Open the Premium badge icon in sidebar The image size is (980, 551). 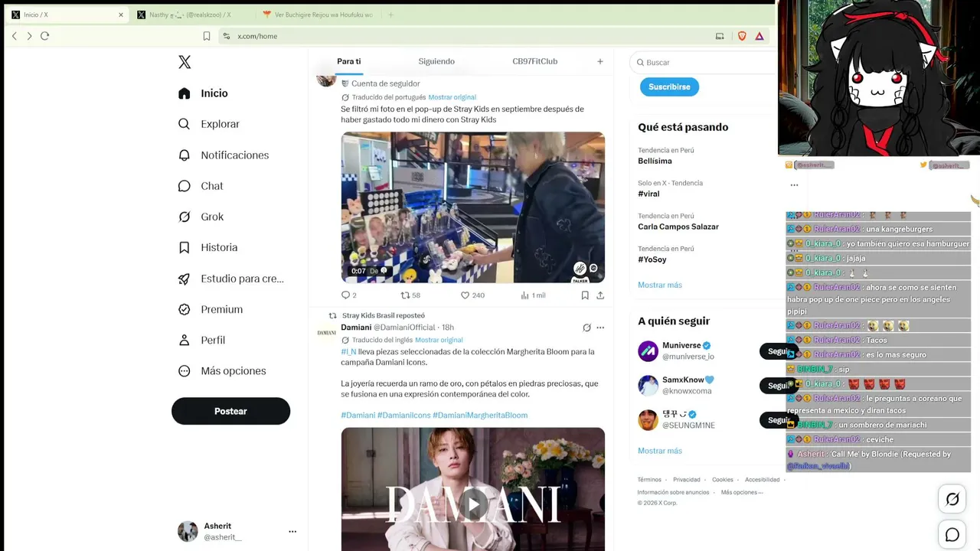(x=184, y=309)
